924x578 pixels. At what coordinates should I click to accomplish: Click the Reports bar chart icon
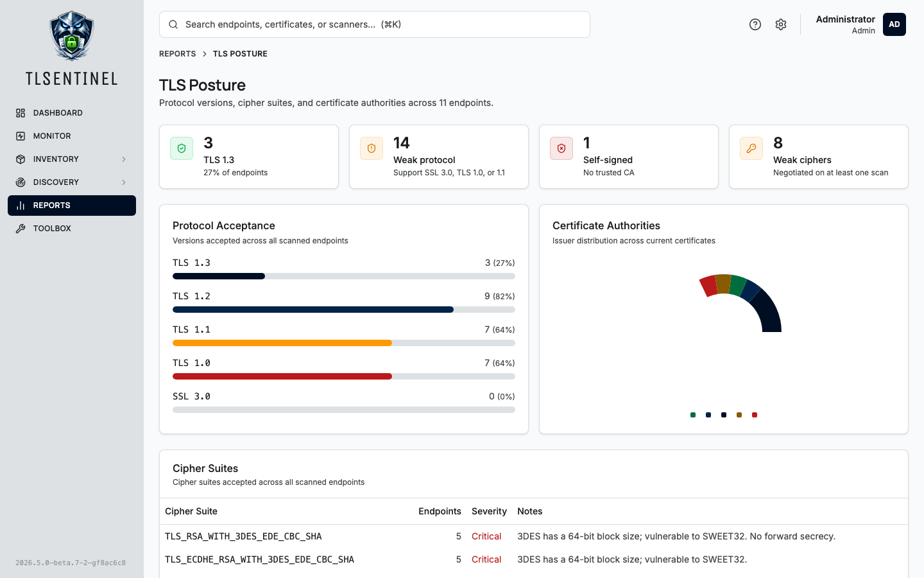click(21, 206)
